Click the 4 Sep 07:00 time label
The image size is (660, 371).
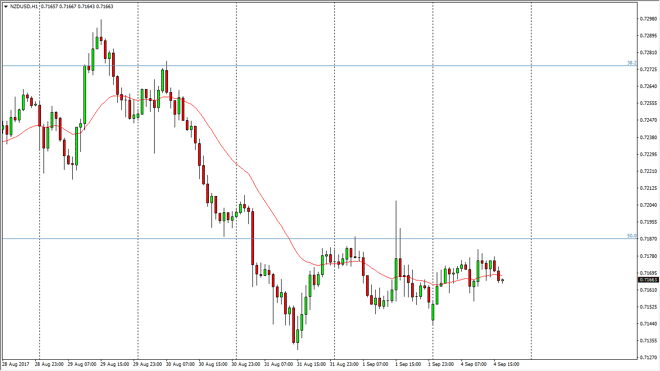pos(474,364)
